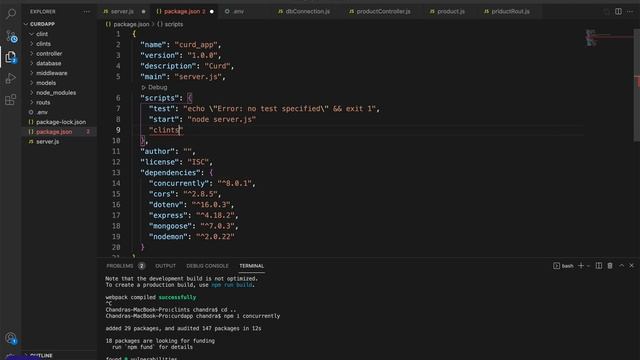This screenshot has width=640, height=360.
Task: Click the unsaved dot on package.json tab
Action: click(x=211, y=11)
